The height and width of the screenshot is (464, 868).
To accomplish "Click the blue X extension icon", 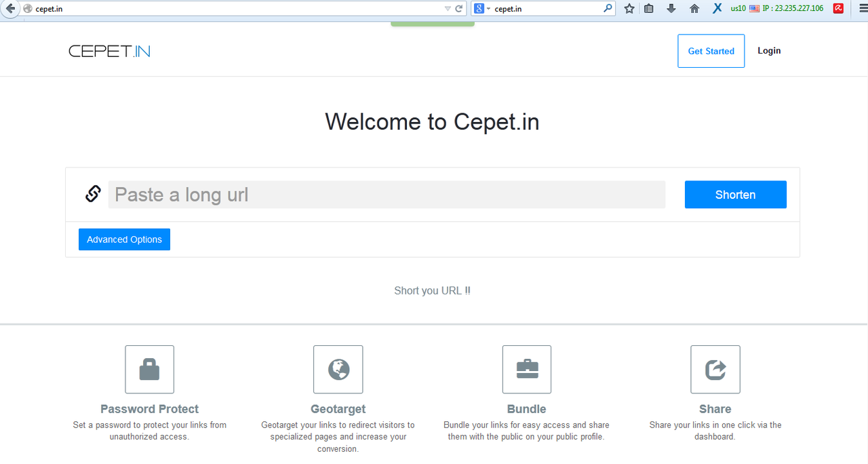I will 717,9.
